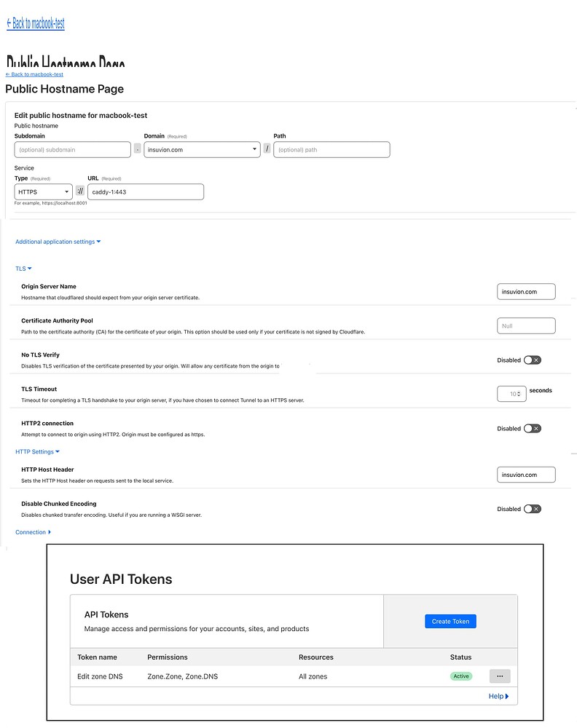Click the Back to macbook-test link
577x728 pixels.
(x=34, y=24)
